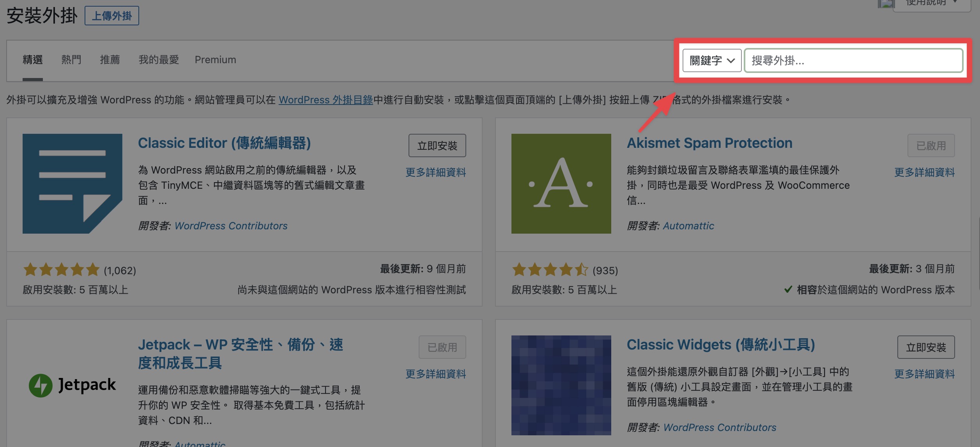
Task: Open Classic Editor's WordPress Contributors author link
Action: coord(231,226)
